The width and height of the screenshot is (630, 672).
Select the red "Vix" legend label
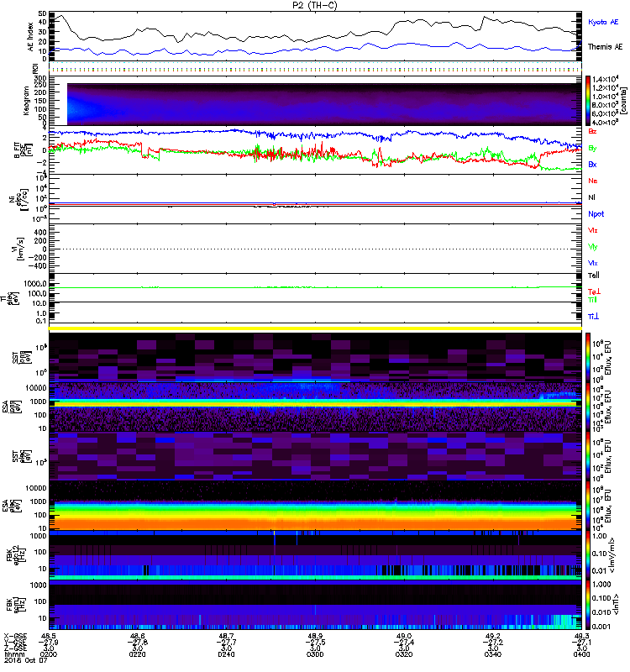[x=593, y=230]
